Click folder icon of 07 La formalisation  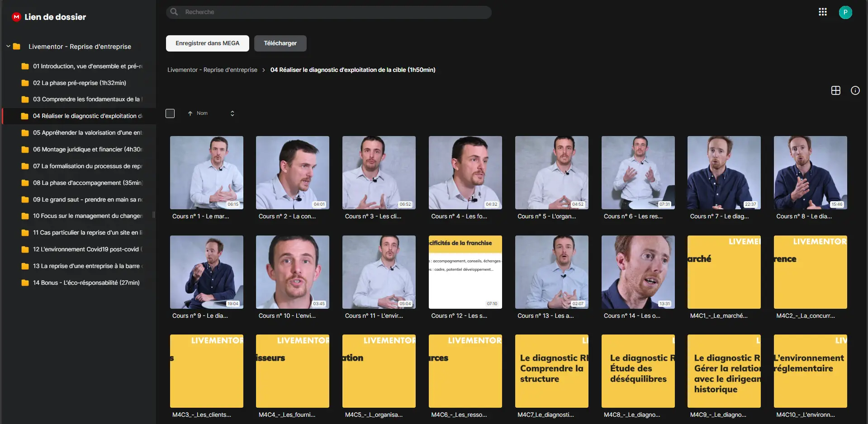coord(25,166)
